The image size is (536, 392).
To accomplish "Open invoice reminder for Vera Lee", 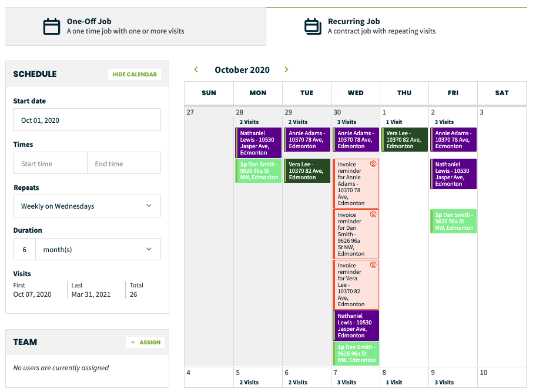I will point(356,284).
